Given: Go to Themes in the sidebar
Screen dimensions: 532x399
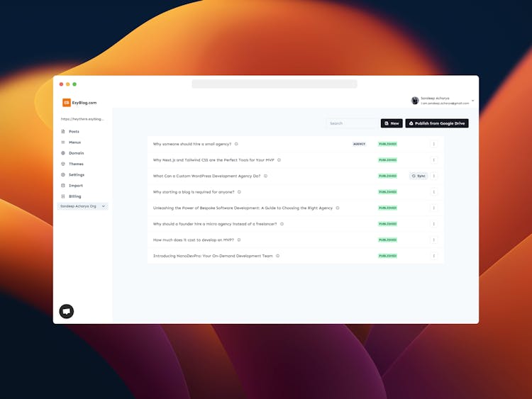Looking at the screenshot, I should point(75,164).
